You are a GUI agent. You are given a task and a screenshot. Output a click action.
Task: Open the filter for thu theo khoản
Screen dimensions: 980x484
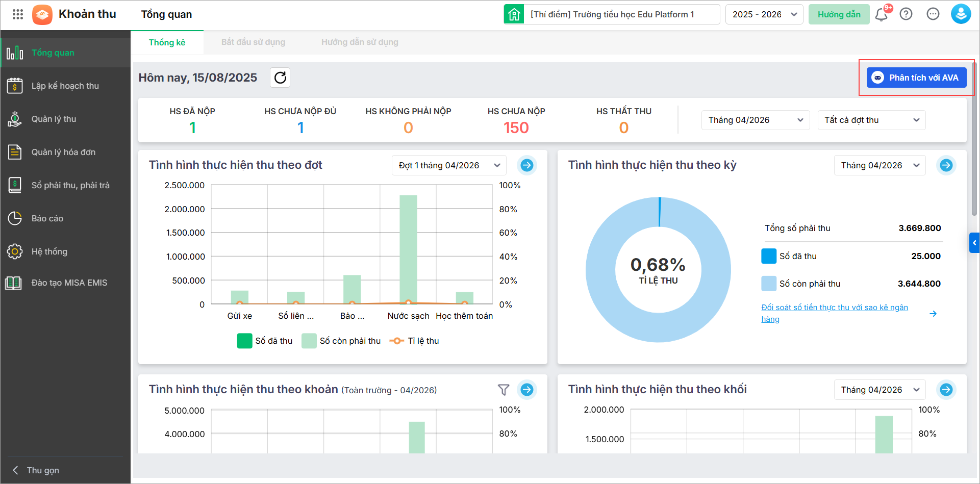point(504,390)
